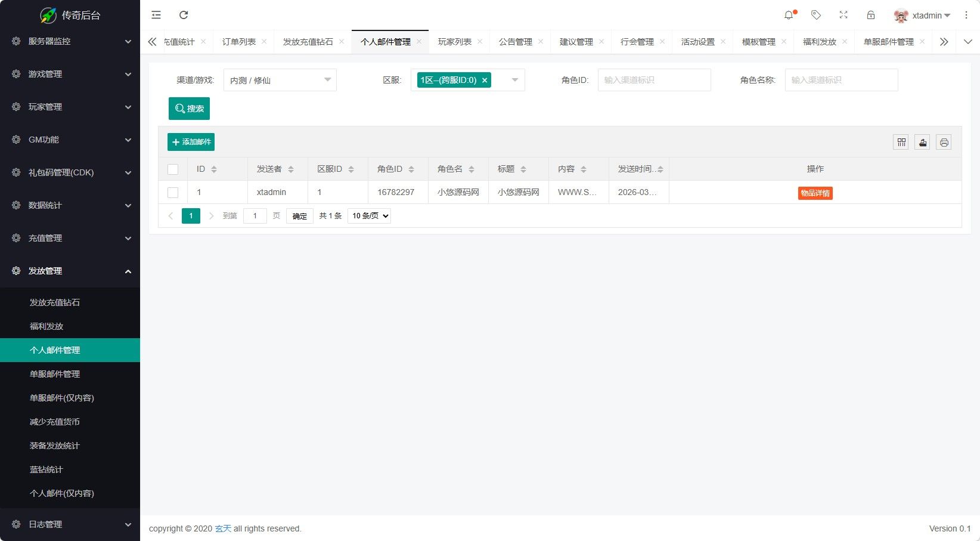Viewport: 980px width, 541px height.
Task: Open 福利发放 in the sidebar menu
Action: click(x=46, y=326)
